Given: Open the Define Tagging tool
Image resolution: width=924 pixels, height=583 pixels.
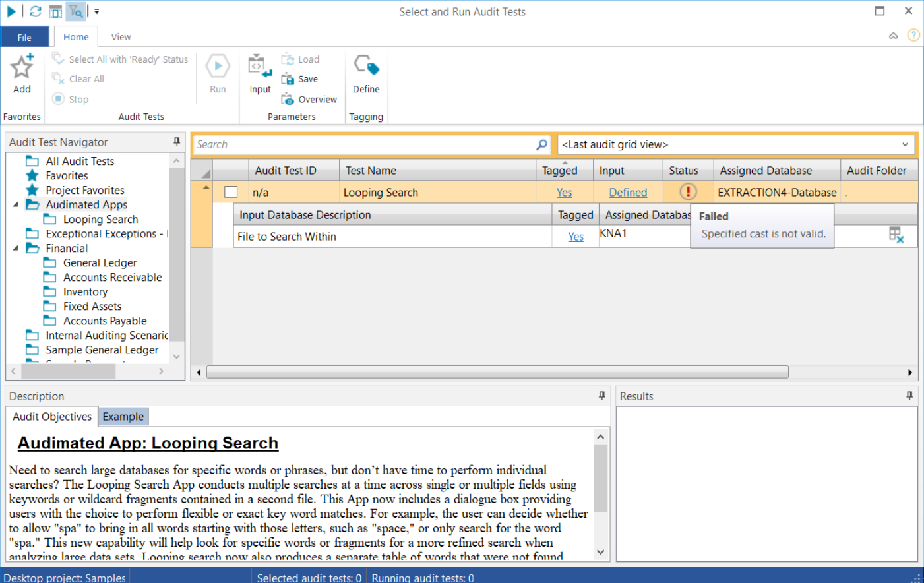Looking at the screenshot, I should coord(366,66).
